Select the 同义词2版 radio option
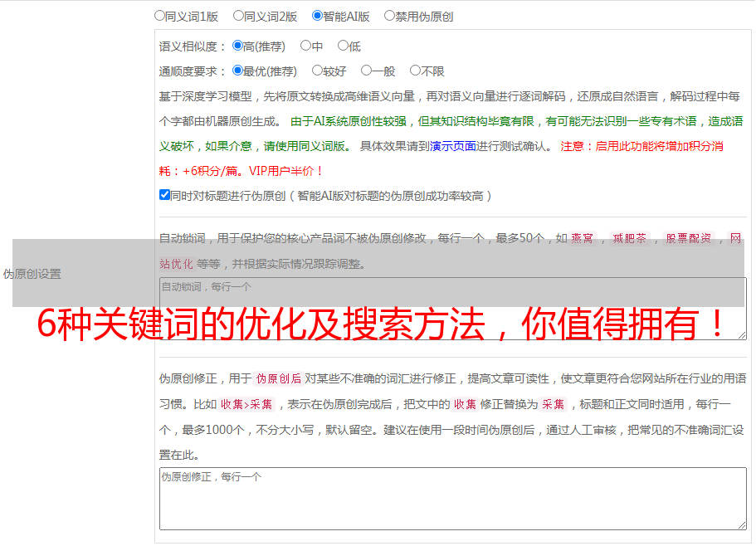 tap(238, 16)
